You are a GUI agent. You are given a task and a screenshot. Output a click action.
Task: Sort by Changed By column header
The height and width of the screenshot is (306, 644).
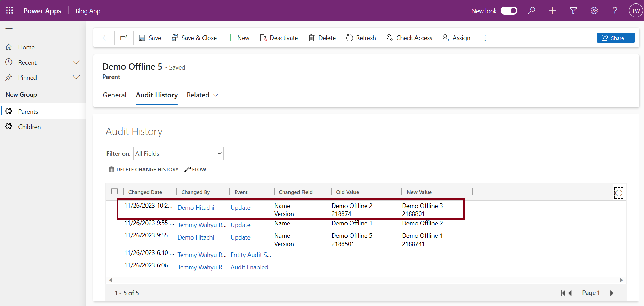coord(196,192)
